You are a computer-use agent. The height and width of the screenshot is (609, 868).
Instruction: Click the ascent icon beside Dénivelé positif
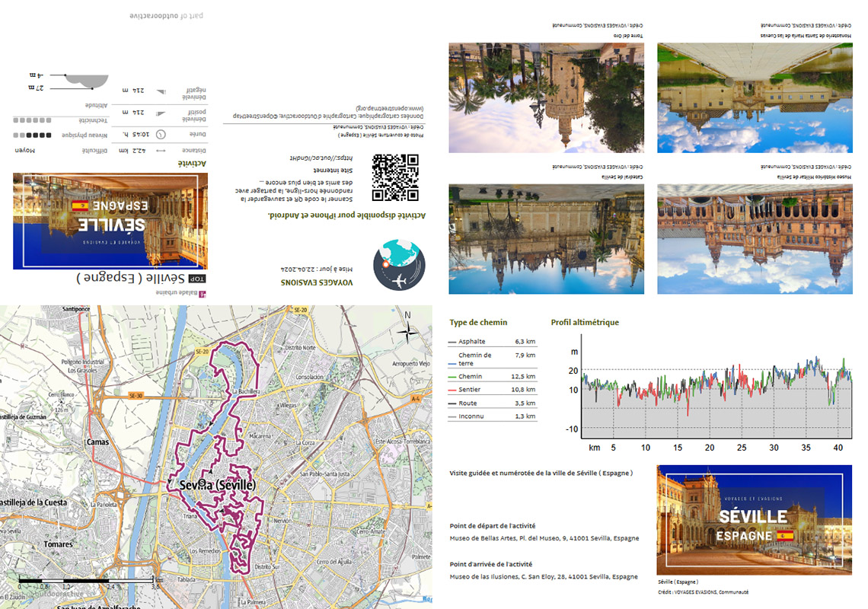click(x=161, y=113)
